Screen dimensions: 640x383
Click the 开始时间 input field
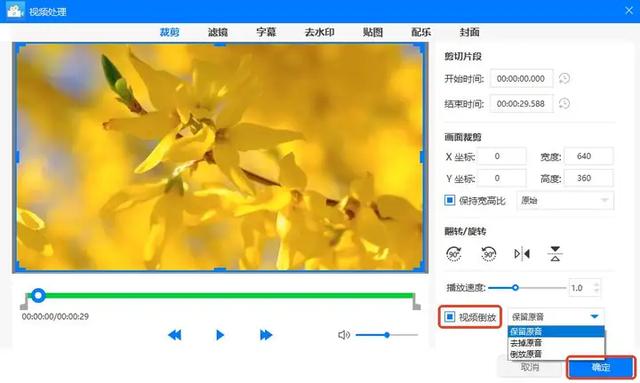pos(521,78)
